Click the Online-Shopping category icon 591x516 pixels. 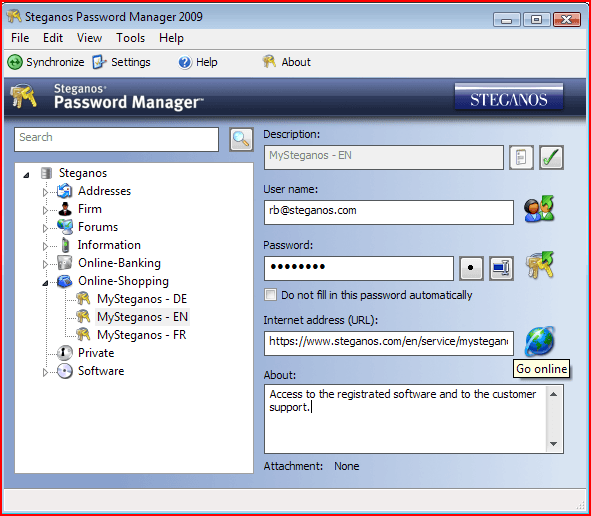pos(65,281)
